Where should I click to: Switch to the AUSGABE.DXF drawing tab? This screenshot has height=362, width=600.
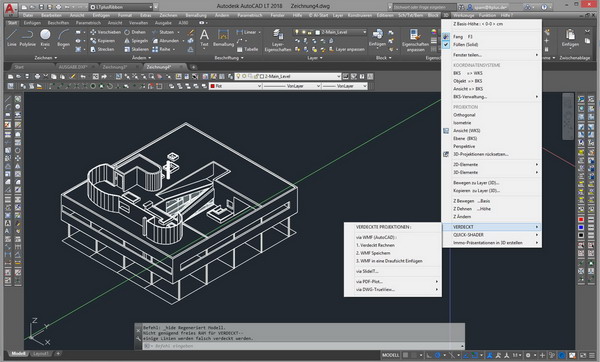tap(73, 67)
